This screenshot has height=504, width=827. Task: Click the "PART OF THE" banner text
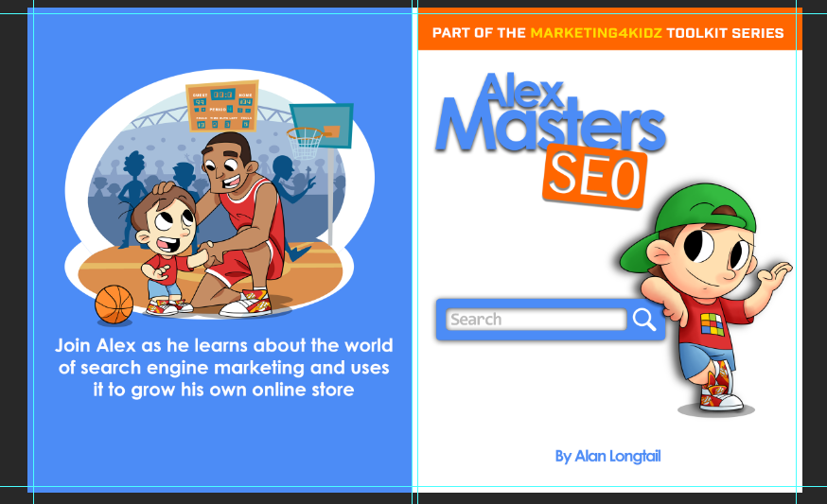pos(479,33)
